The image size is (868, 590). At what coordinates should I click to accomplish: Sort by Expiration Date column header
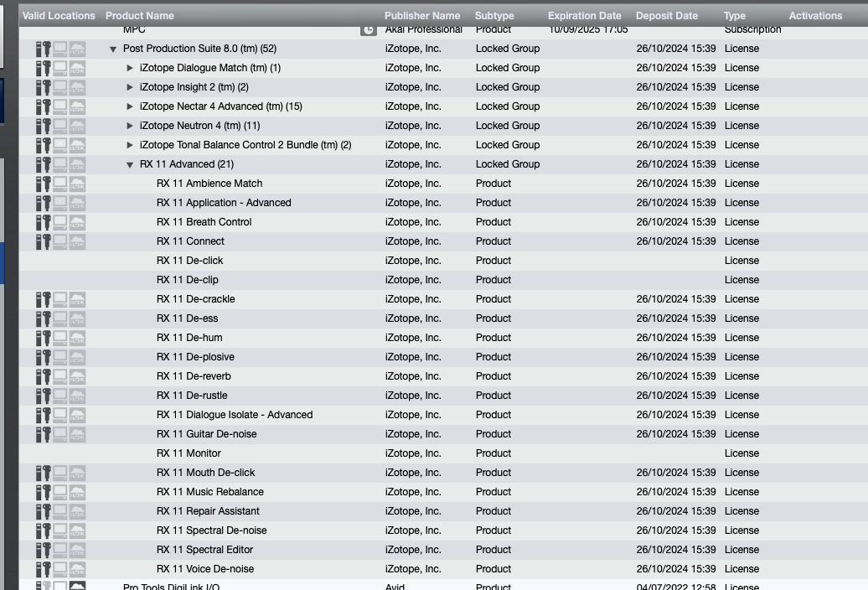[x=585, y=16]
